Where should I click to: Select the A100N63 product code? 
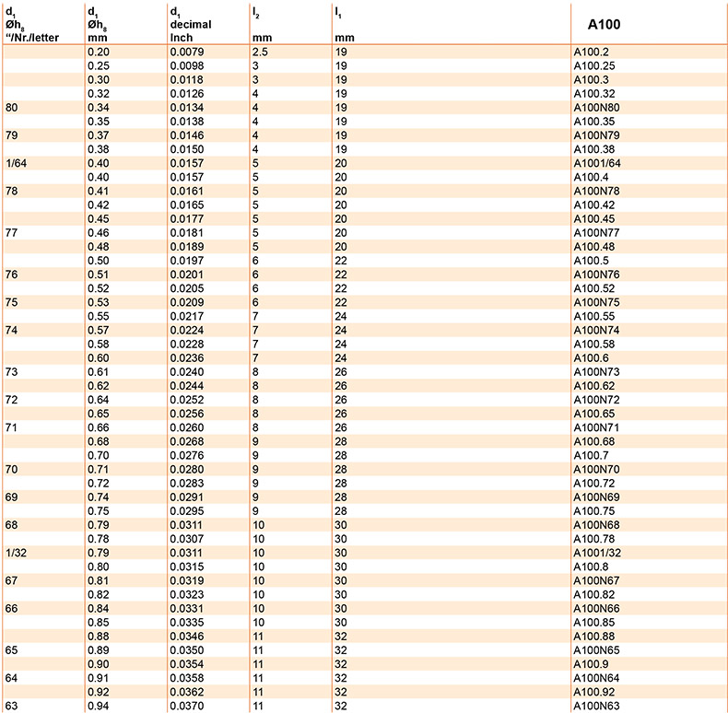[597, 707]
